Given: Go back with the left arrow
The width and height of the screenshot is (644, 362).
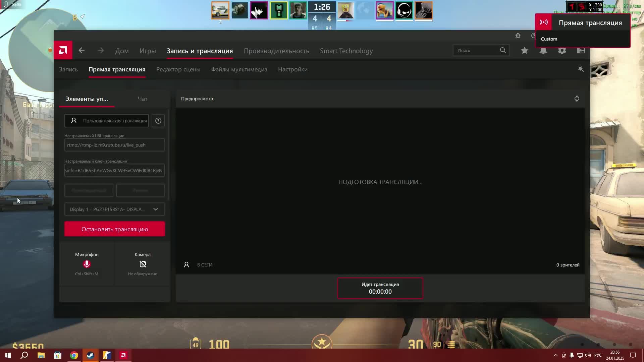Looking at the screenshot, I should 82,51.
